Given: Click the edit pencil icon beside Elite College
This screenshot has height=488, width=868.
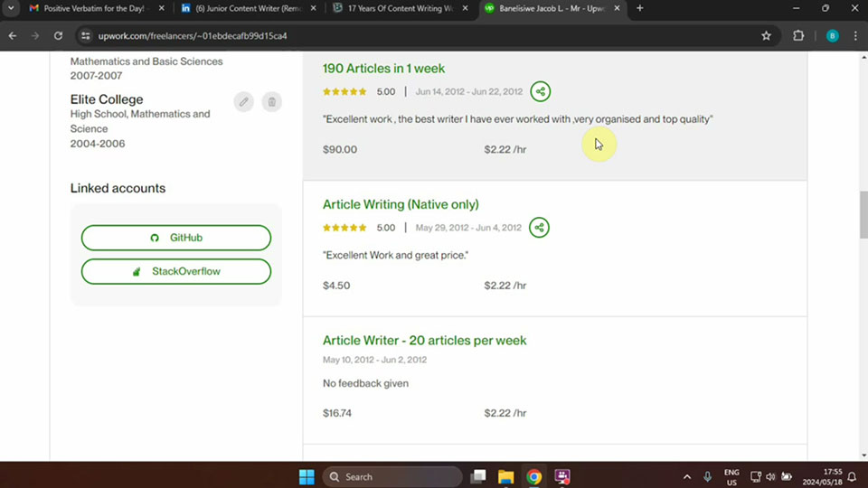Looking at the screenshot, I should 243,102.
